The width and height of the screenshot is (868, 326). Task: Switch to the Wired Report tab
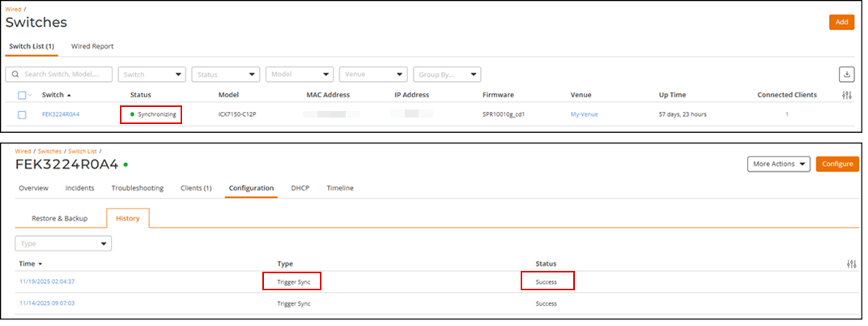click(92, 46)
